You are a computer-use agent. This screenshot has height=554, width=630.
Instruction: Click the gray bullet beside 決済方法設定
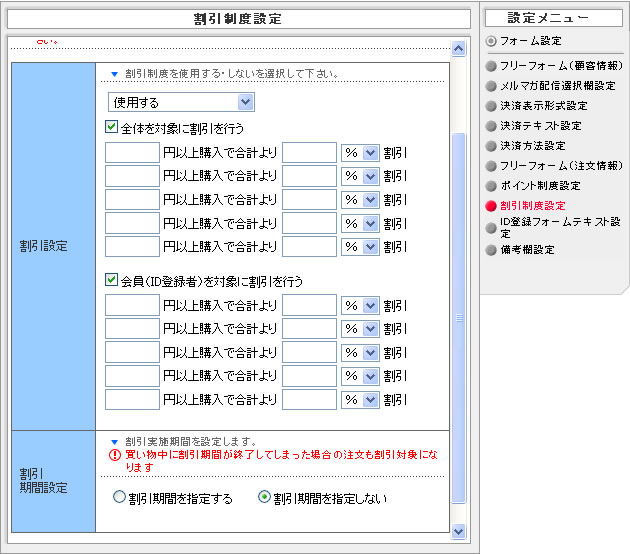click(x=491, y=146)
